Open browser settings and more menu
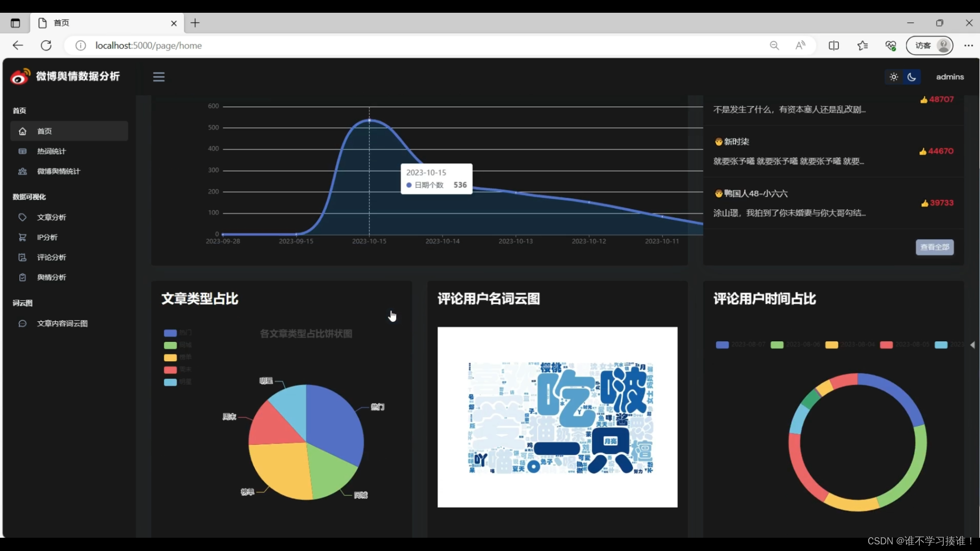Image resolution: width=980 pixels, height=551 pixels. point(968,45)
